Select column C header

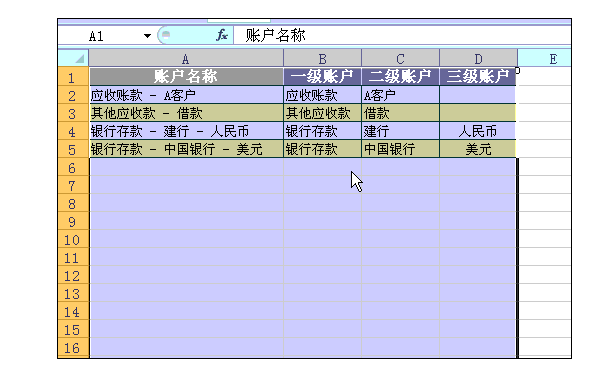click(x=400, y=59)
